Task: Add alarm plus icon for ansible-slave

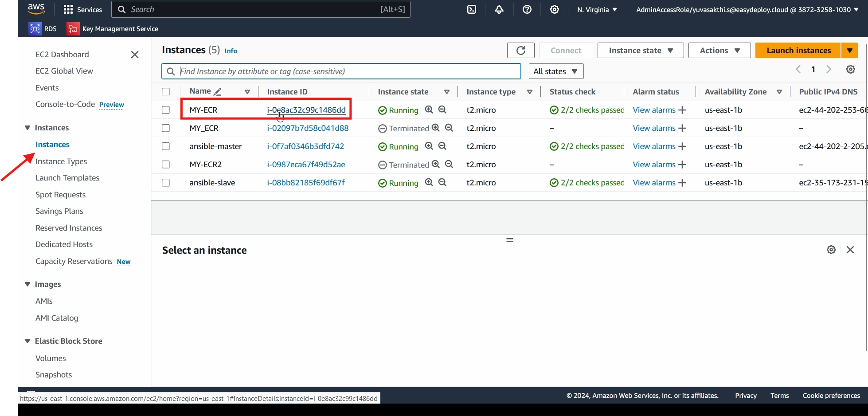Action: coord(682,183)
